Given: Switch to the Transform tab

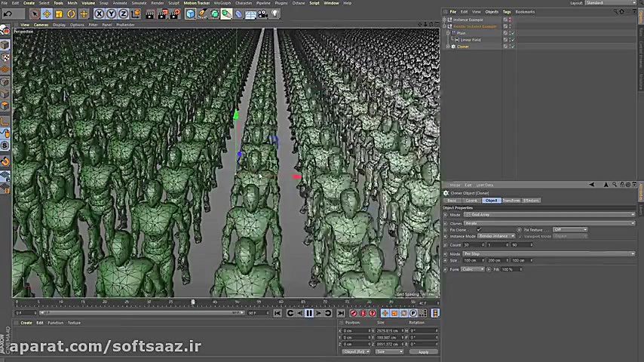Looking at the screenshot, I should (511, 201).
